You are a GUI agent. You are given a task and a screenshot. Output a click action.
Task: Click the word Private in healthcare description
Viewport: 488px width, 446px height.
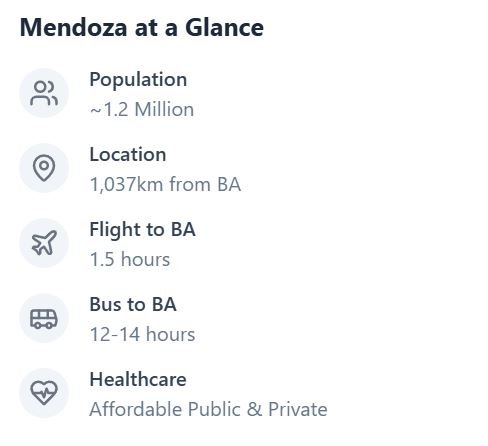coord(298,409)
